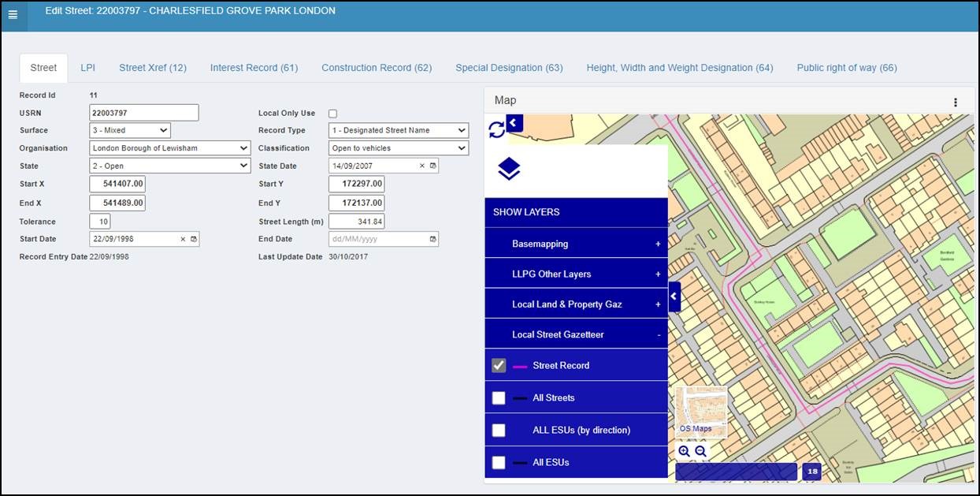Open the Organisation dropdown
This screenshot has height=496, width=980.
pos(170,148)
